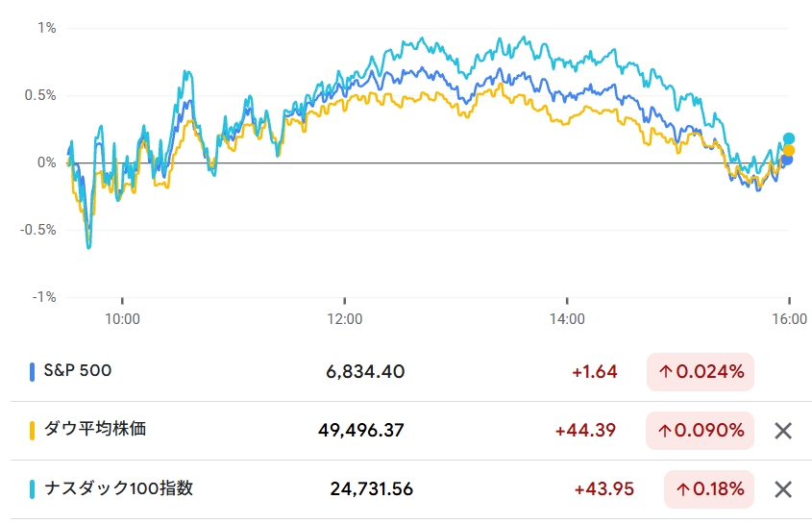The height and width of the screenshot is (524, 812).
Task: Click the +43.95 change for ナスダック100指数
Action: point(603,489)
